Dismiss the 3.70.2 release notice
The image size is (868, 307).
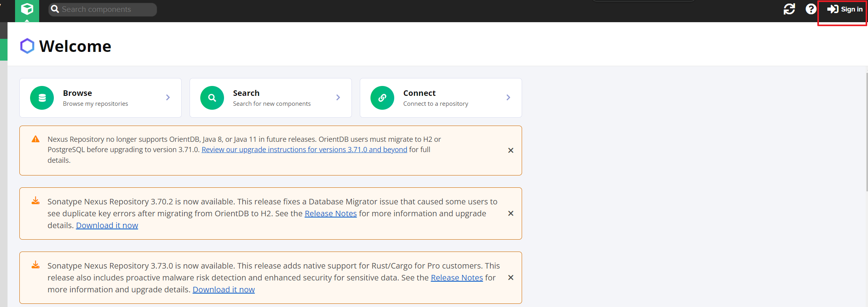coord(511,214)
